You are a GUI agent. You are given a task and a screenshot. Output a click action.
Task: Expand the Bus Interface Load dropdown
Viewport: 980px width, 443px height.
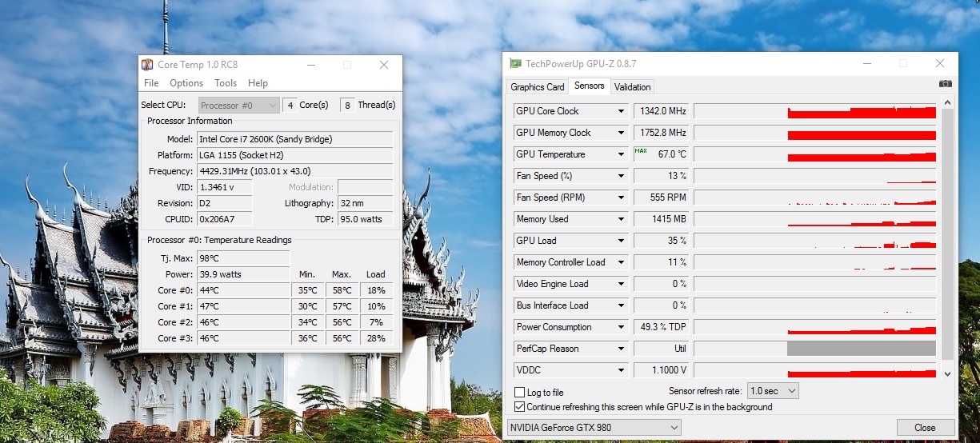click(x=621, y=305)
